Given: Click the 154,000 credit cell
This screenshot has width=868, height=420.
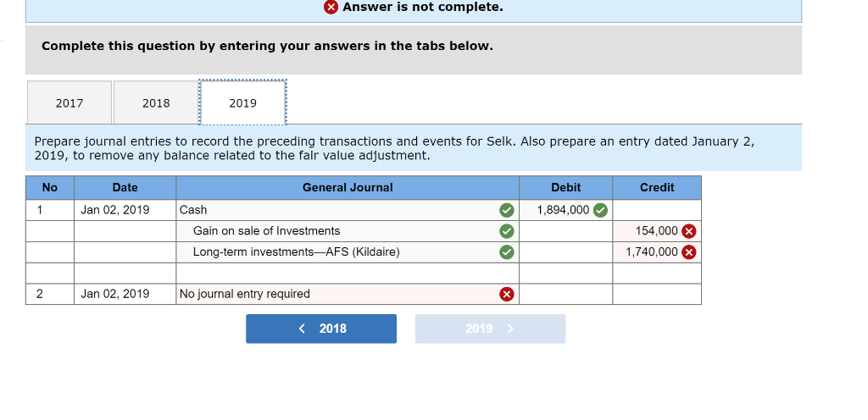Looking at the screenshot, I should 657,231.
